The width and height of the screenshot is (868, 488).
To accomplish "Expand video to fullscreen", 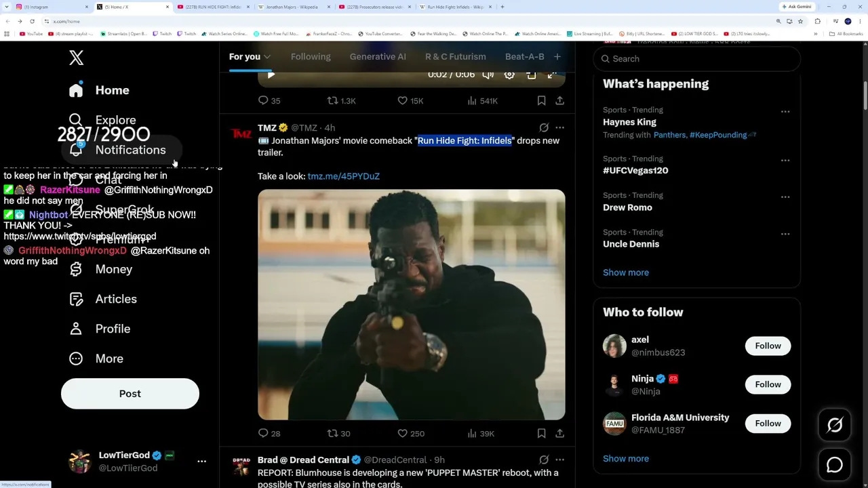I will [552, 75].
